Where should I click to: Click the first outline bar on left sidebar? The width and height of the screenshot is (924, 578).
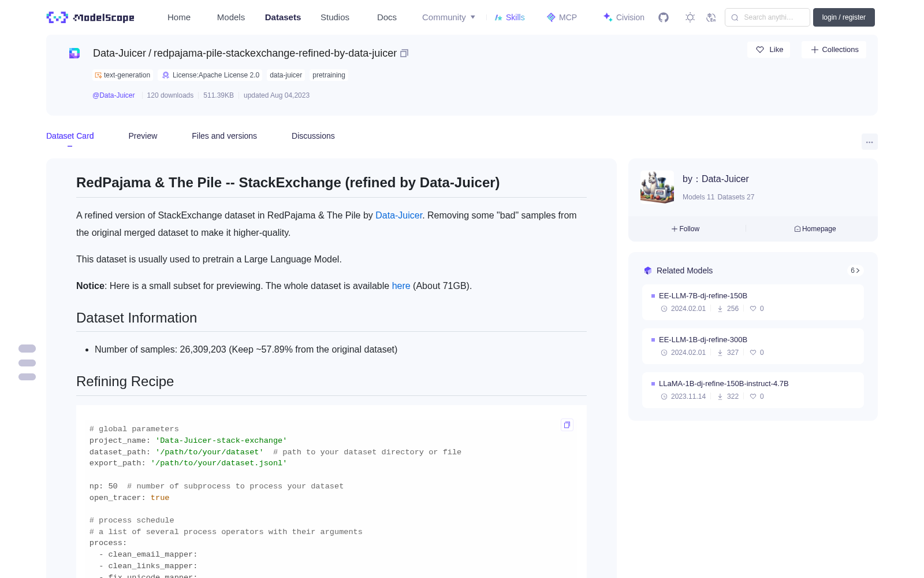tap(27, 349)
